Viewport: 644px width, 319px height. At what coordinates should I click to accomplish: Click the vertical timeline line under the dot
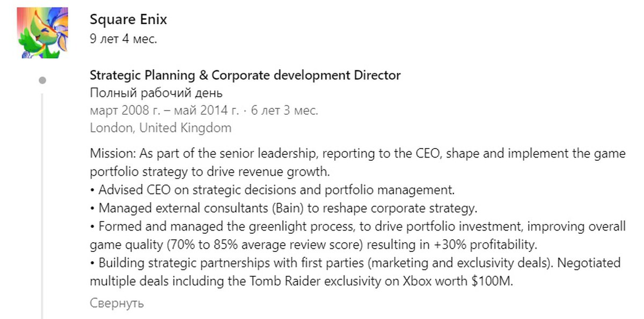tap(42, 204)
